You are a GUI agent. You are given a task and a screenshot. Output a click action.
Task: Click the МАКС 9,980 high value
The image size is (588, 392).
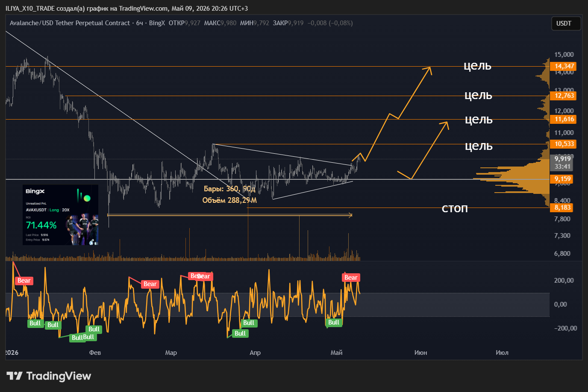point(220,23)
